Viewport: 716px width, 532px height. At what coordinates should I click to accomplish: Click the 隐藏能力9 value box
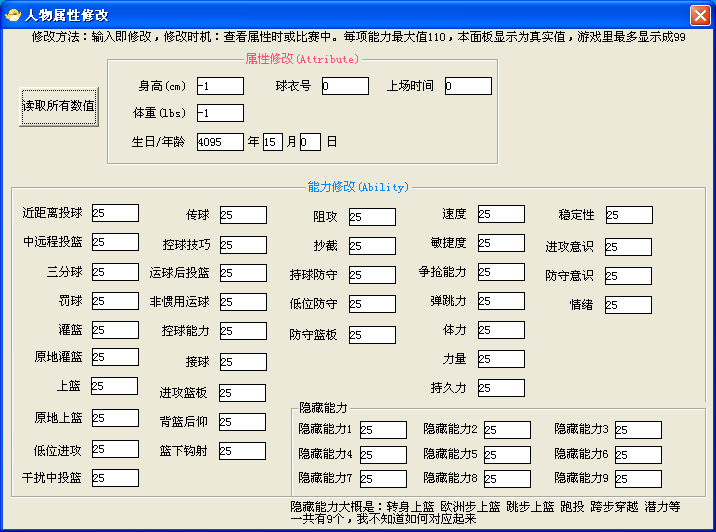(x=638, y=479)
